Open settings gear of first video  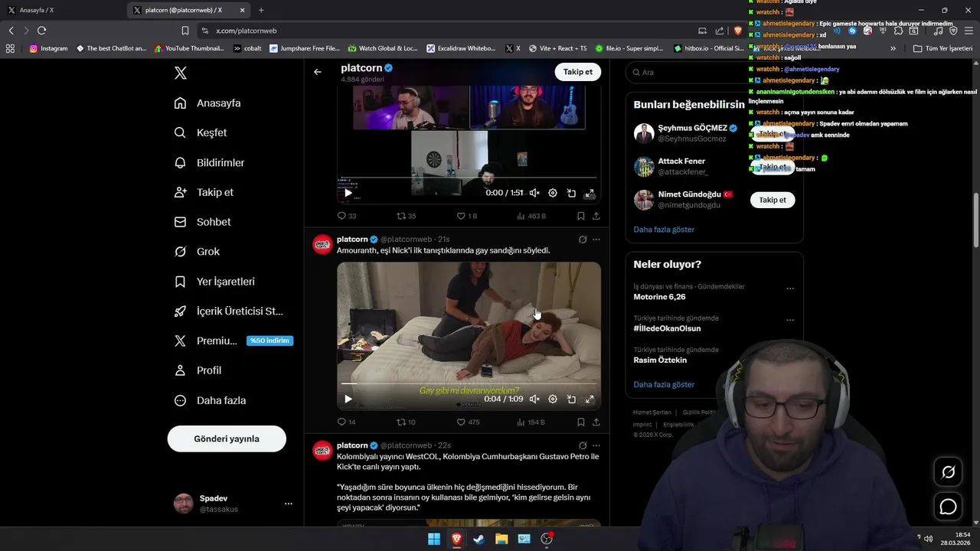(x=553, y=193)
